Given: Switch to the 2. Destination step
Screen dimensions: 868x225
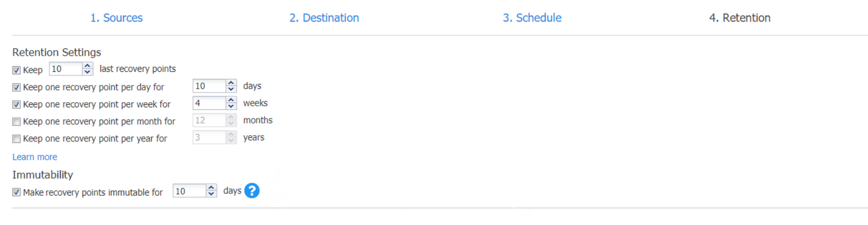Looking at the screenshot, I should coord(324,18).
